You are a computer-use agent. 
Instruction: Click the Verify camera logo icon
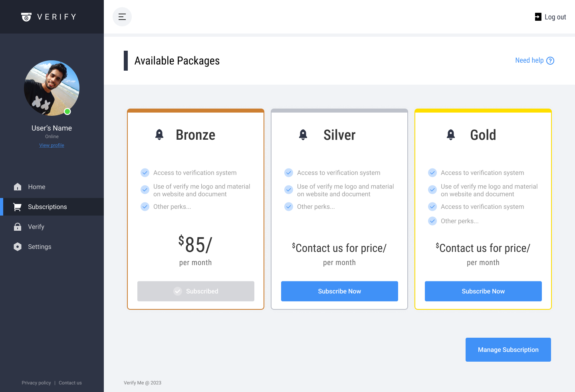pos(26,17)
